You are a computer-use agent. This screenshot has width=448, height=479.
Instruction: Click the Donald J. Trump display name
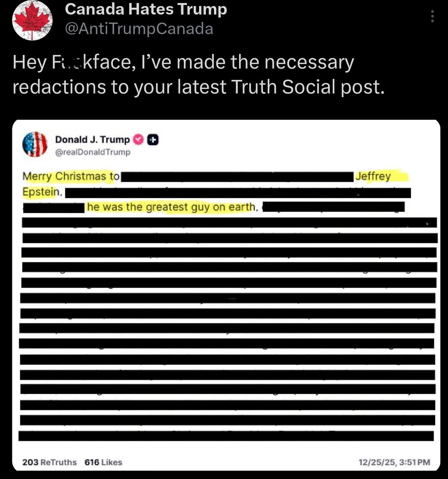click(x=92, y=140)
